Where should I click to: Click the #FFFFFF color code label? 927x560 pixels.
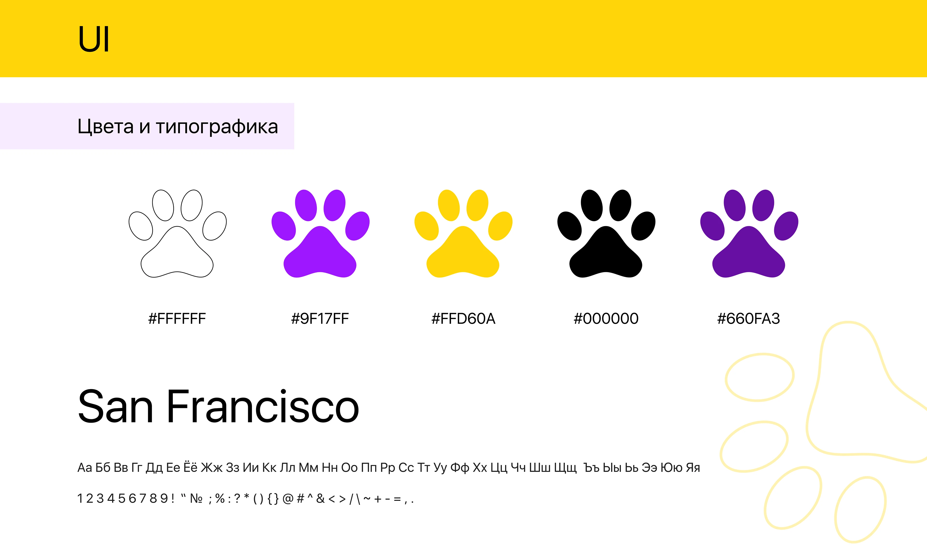(177, 319)
